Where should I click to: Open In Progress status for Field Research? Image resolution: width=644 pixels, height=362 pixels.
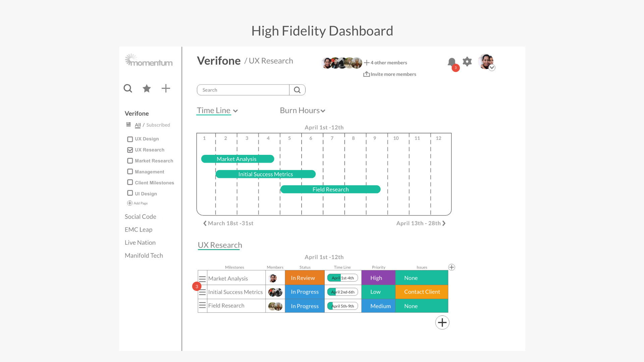pyautogui.click(x=305, y=306)
